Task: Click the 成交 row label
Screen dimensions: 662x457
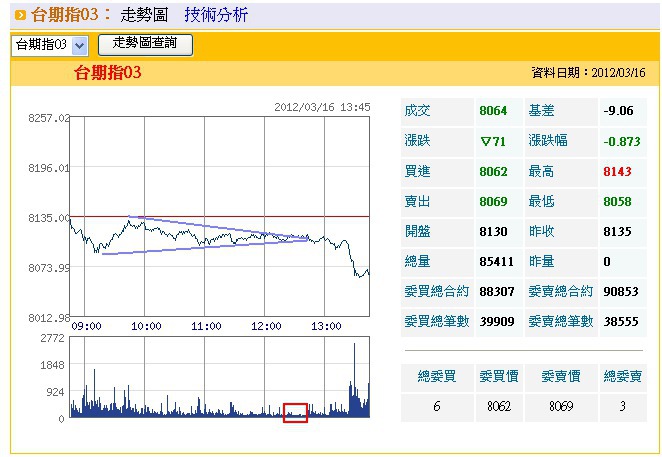Action: [x=417, y=111]
